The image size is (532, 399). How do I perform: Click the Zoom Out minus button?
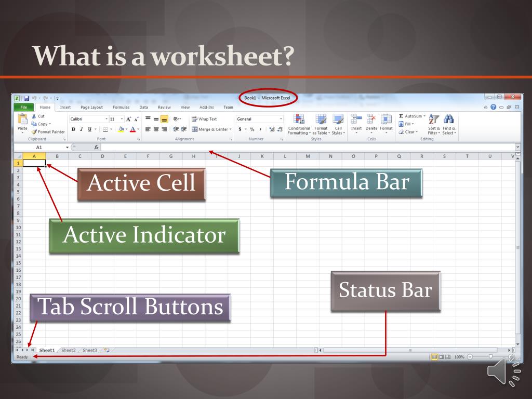[470, 357]
